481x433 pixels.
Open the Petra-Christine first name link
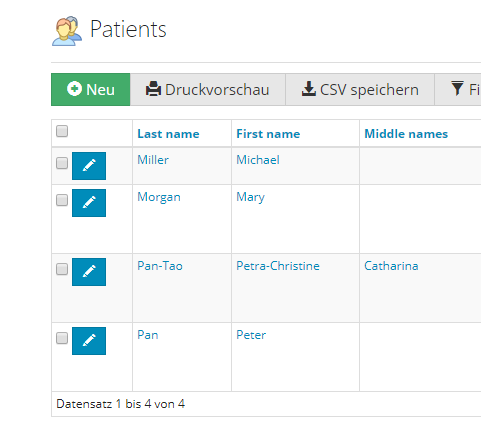278,266
